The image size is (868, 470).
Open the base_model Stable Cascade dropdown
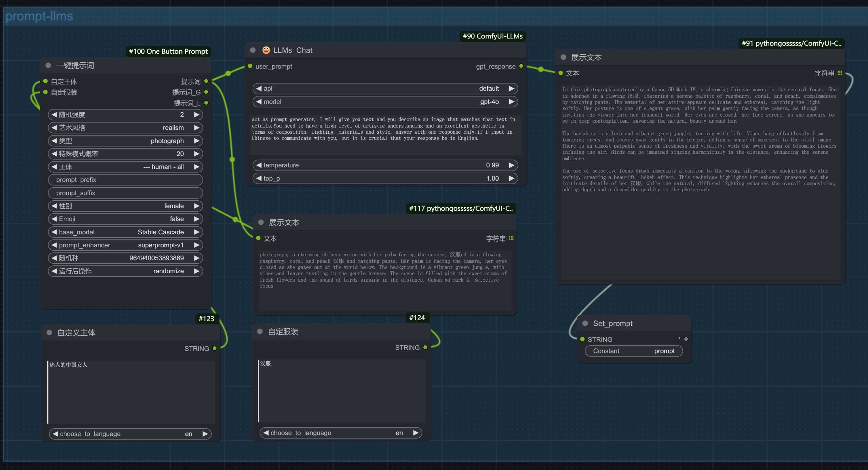125,232
